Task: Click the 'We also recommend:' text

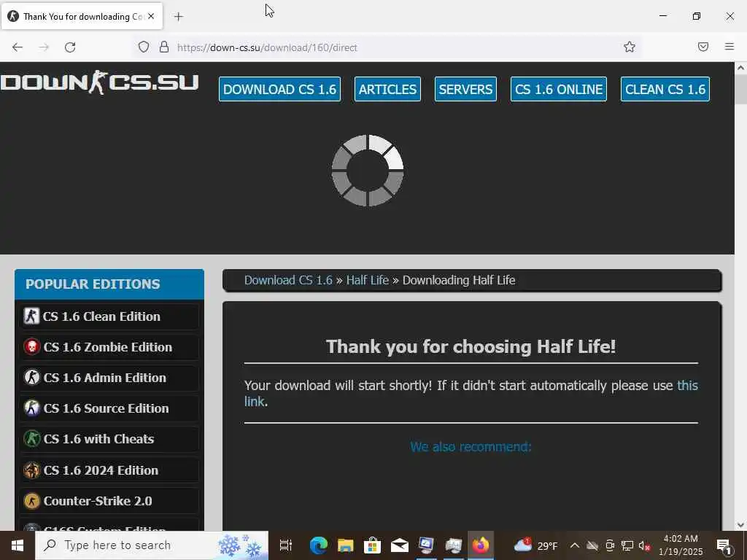Action: tap(471, 447)
